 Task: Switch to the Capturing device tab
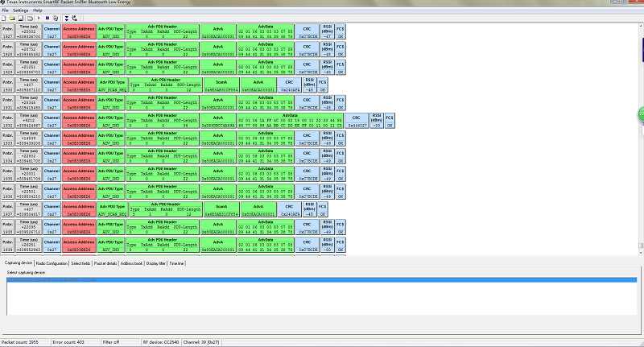(x=18, y=262)
